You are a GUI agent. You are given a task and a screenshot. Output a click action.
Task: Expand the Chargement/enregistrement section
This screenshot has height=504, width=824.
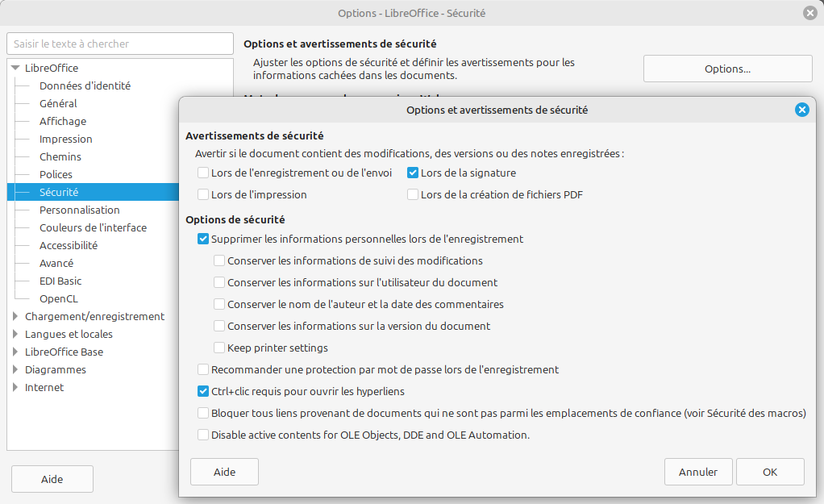[x=15, y=316]
